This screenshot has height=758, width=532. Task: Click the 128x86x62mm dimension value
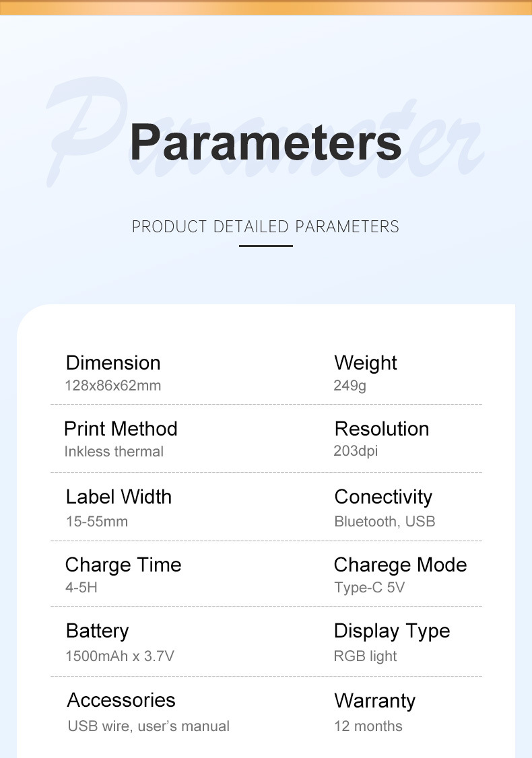click(x=112, y=386)
